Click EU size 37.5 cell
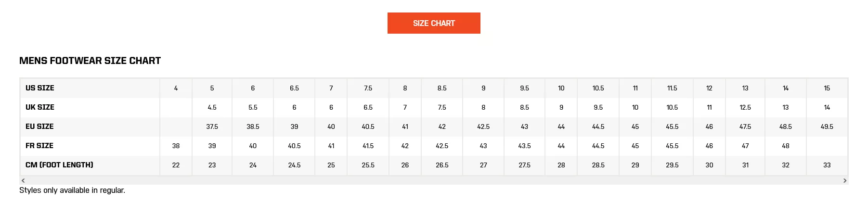The width and height of the screenshot is (868, 215). pyautogui.click(x=212, y=126)
